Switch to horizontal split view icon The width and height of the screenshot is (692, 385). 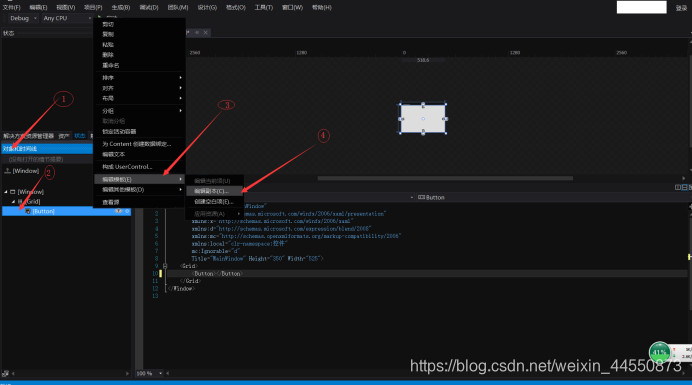pos(684,188)
